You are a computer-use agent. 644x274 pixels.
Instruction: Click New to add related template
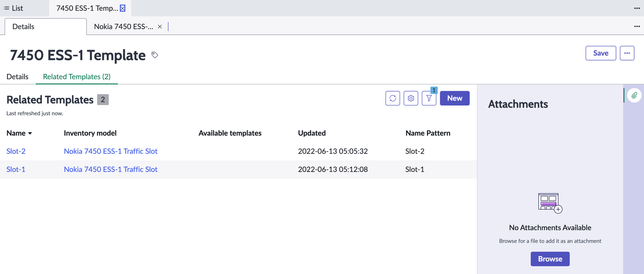tap(454, 98)
